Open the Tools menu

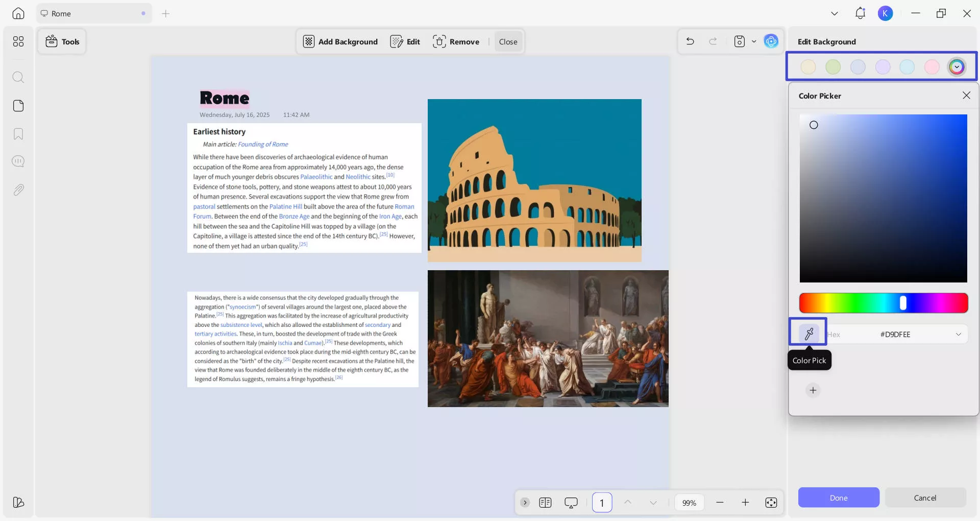pos(62,41)
